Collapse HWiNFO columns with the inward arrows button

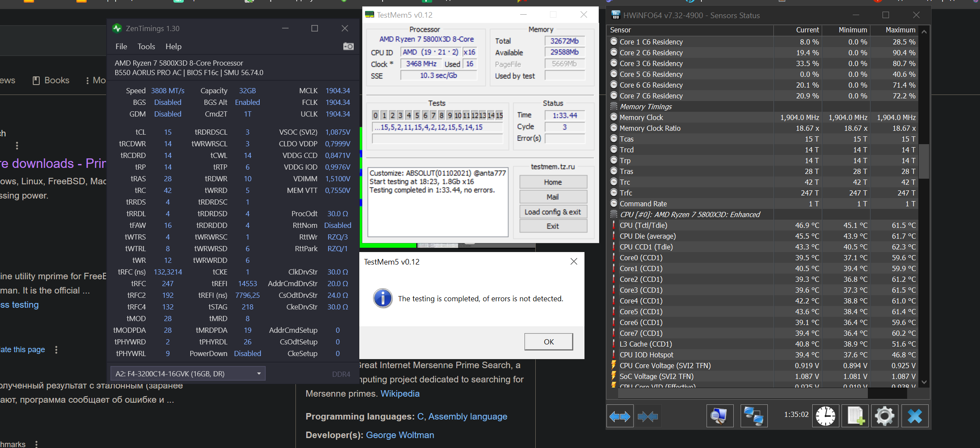coord(647,416)
